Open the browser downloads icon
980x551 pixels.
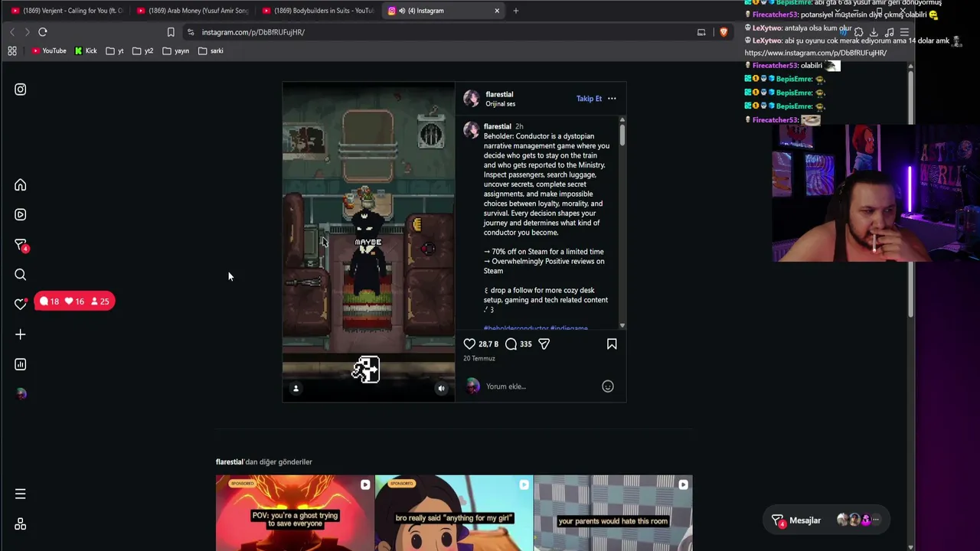point(874,32)
